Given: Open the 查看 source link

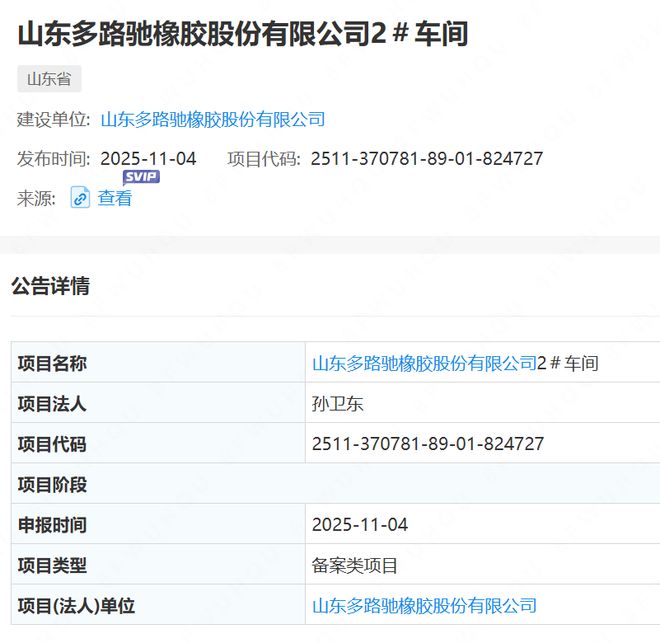Looking at the screenshot, I should [x=115, y=198].
